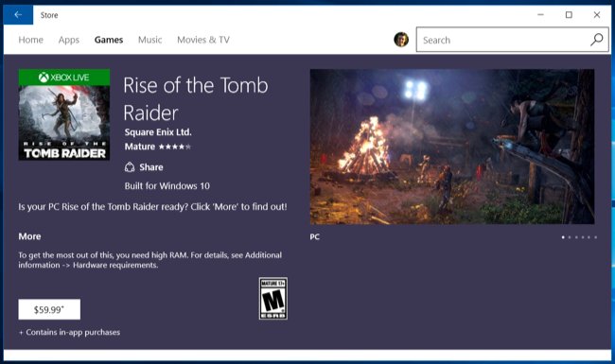Buy the game for $59.99
This screenshot has height=364, width=615.
point(49,309)
